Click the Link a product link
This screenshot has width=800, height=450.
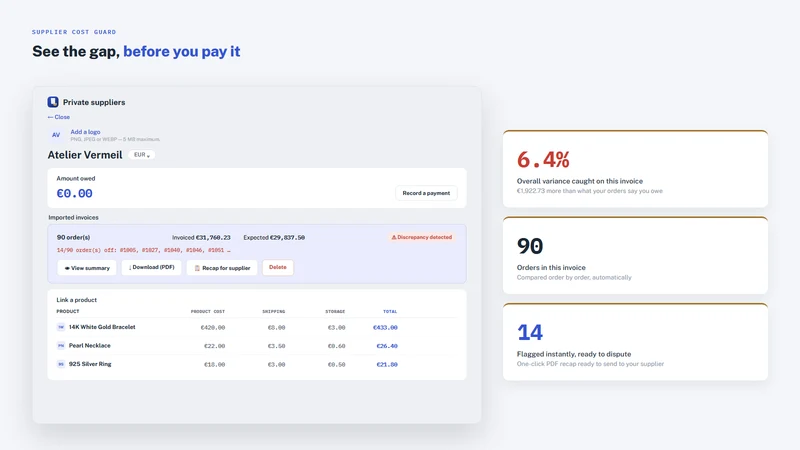(77, 300)
